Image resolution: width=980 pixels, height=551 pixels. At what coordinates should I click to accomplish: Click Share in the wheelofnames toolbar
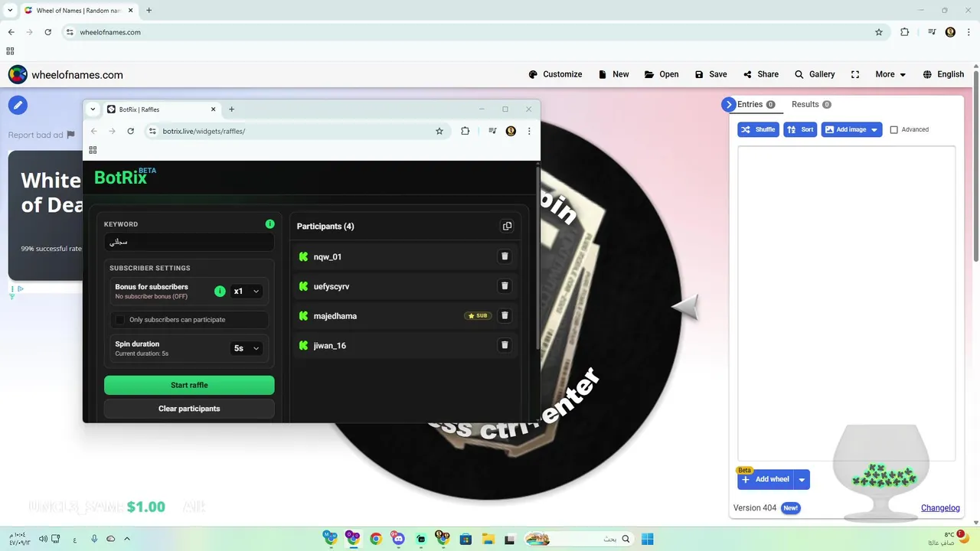[760, 74]
